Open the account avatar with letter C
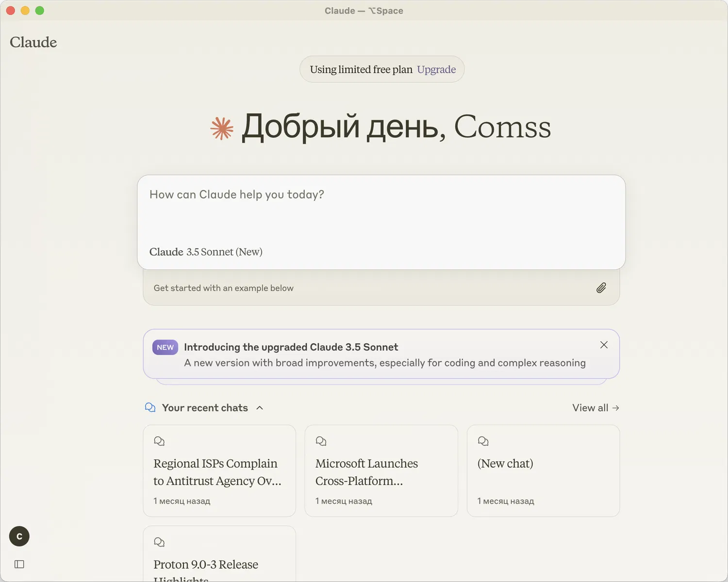The width and height of the screenshot is (728, 582). coord(19,536)
